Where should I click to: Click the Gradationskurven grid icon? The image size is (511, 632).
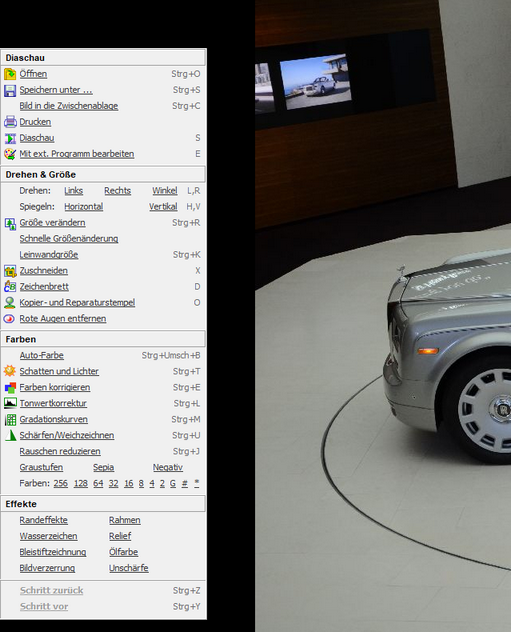click(10, 420)
